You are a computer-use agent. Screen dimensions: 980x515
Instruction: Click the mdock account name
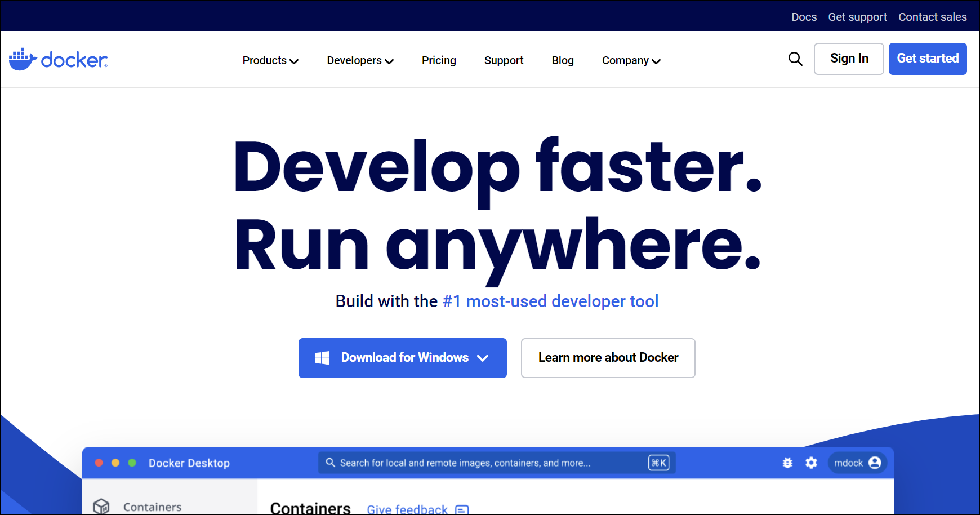pos(848,463)
